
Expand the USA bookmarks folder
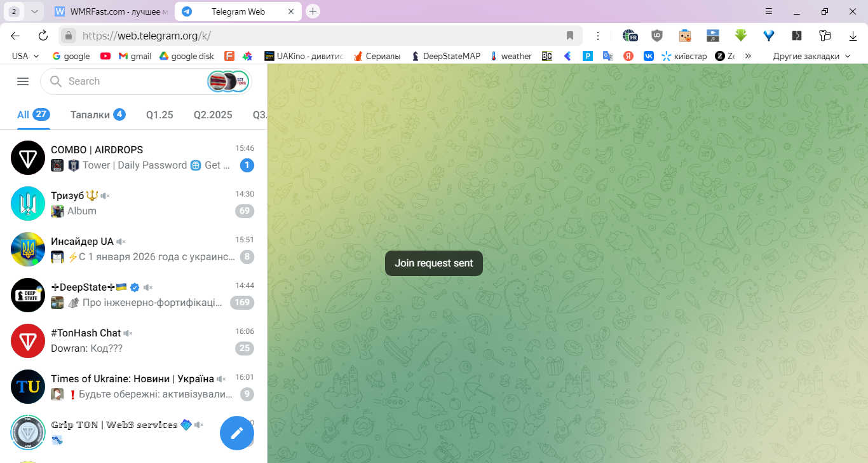point(25,56)
